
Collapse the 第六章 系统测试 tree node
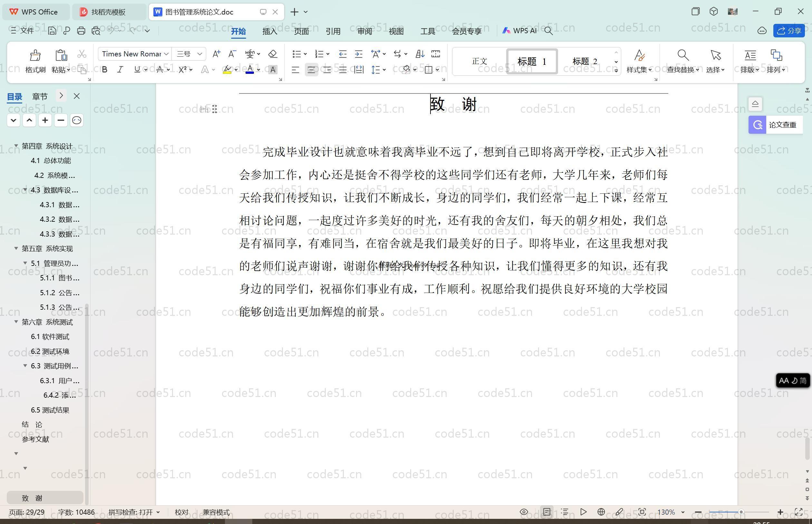[x=16, y=322]
